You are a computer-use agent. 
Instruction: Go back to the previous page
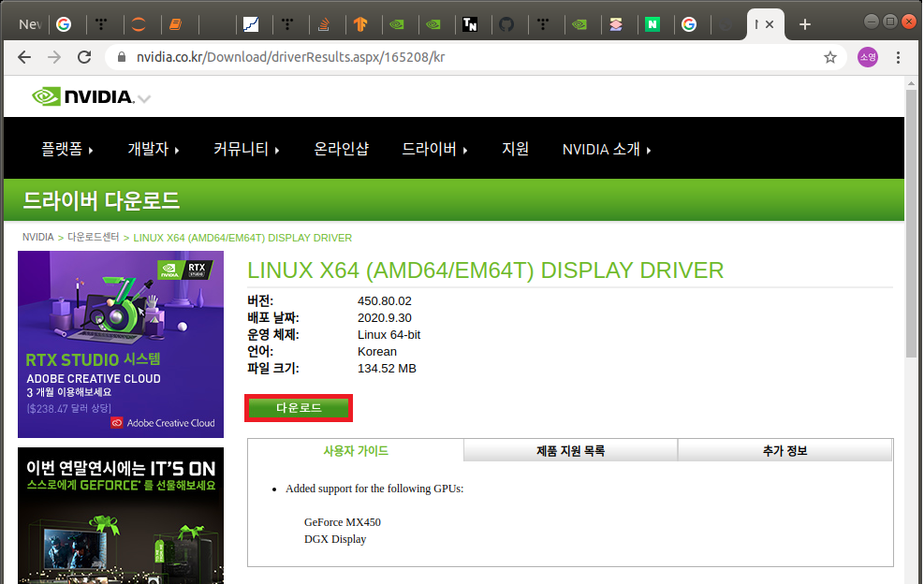tap(24, 57)
